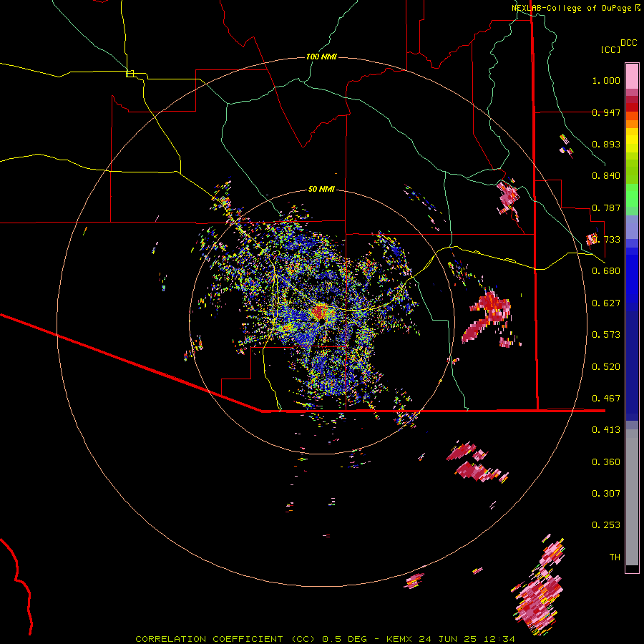Click the DCC label above the color bar
The height and width of the screenshot is (644, 644).
[628, 43]
